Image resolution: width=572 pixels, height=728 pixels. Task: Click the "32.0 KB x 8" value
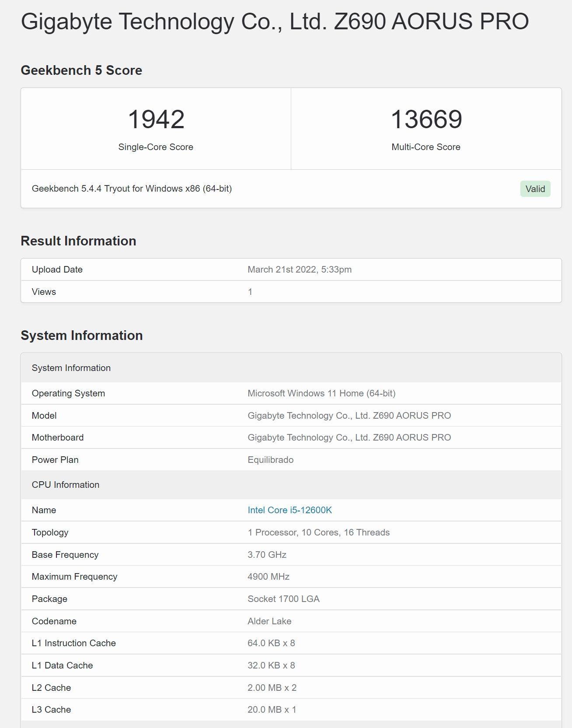click(271, 665)
